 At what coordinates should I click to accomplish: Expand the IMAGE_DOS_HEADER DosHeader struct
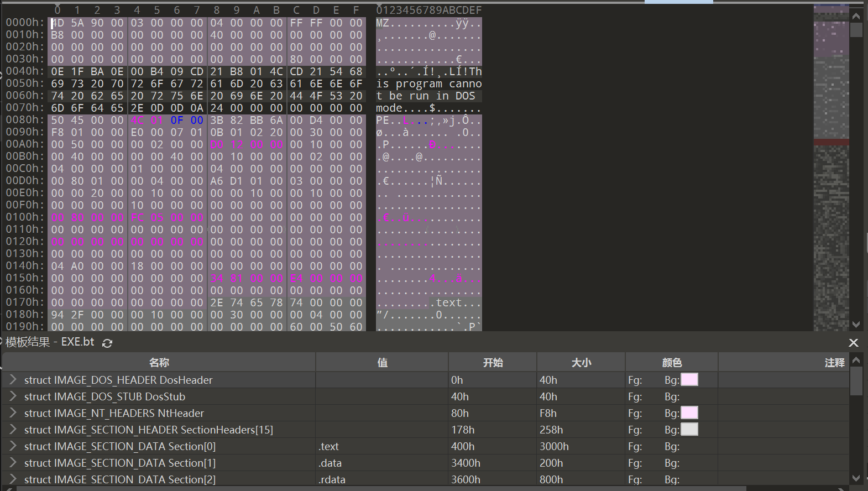[13, 380]
